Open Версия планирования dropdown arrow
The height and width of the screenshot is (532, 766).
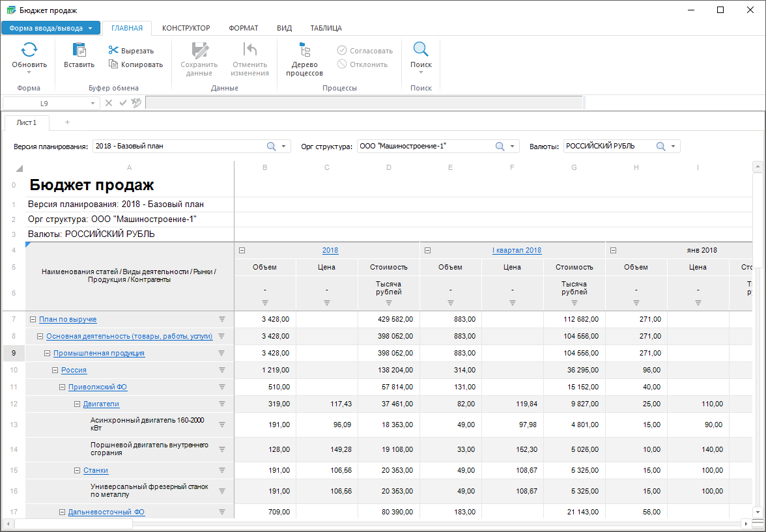tap(284, 147)
